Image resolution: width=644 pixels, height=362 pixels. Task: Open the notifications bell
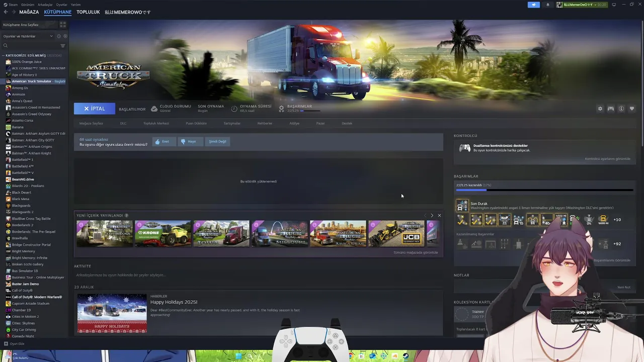548,5
